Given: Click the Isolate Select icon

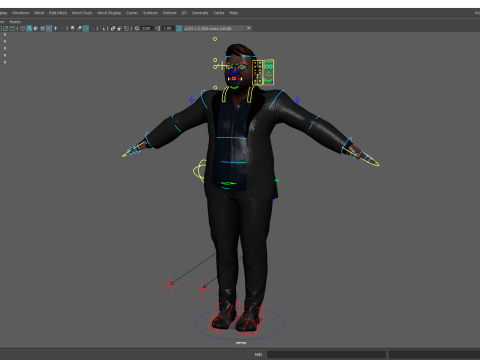Looking at the screenshot, I should coord(102,28).
